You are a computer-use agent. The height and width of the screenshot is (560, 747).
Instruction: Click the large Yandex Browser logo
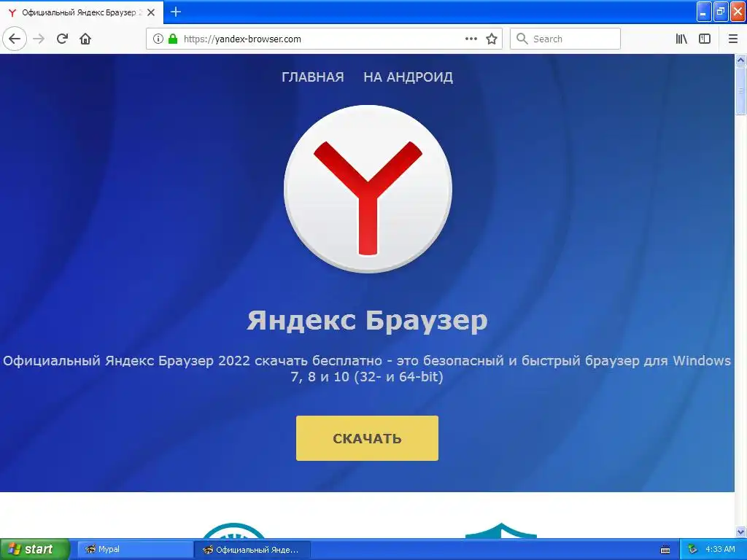pos(368,189)
